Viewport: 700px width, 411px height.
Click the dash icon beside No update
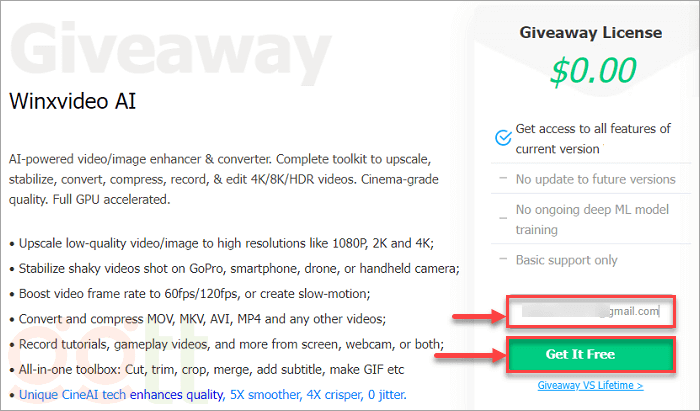(x=503, y=178)
